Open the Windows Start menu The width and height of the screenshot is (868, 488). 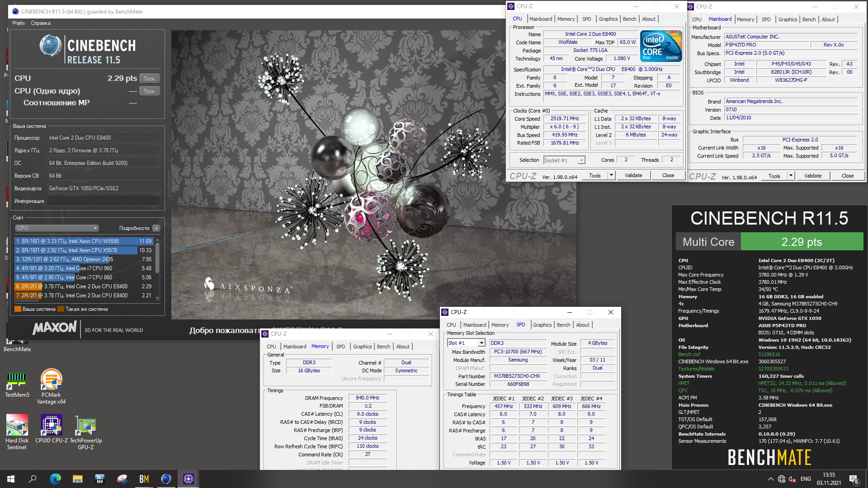pyautogui.click(x=11, y=479)
